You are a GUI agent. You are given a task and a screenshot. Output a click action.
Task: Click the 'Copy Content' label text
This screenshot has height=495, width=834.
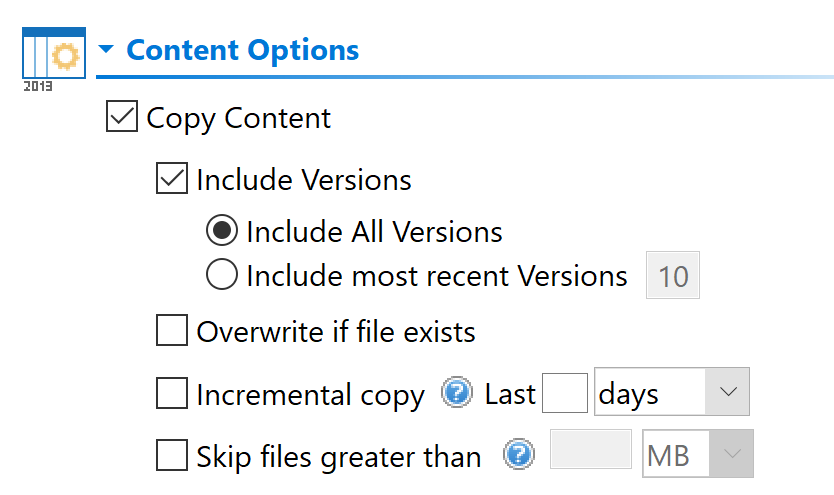(238, 118)
